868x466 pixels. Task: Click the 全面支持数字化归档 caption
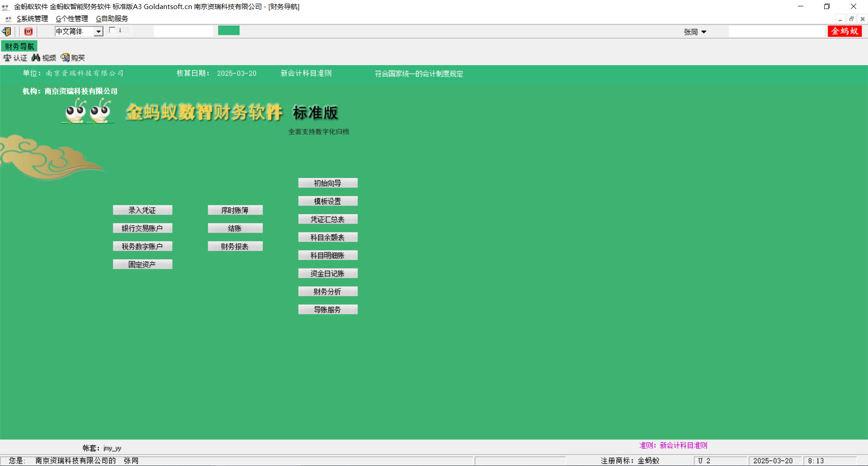319,132
